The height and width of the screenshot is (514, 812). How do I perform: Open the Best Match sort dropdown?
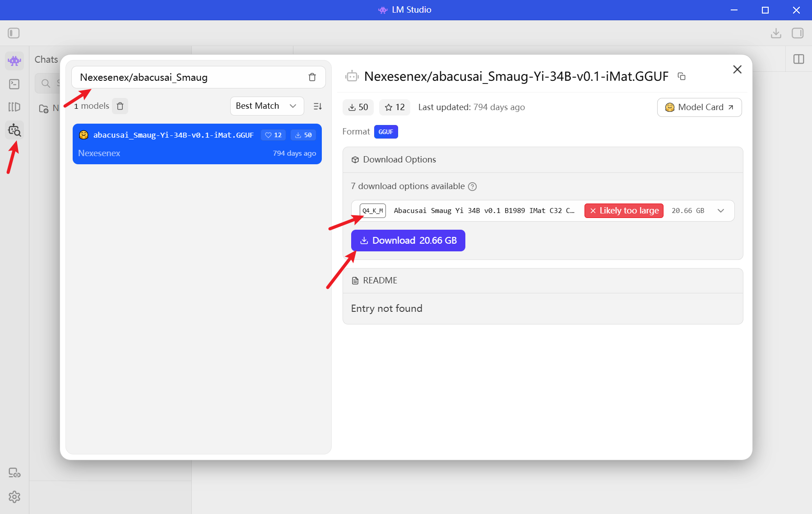point(267,106)
